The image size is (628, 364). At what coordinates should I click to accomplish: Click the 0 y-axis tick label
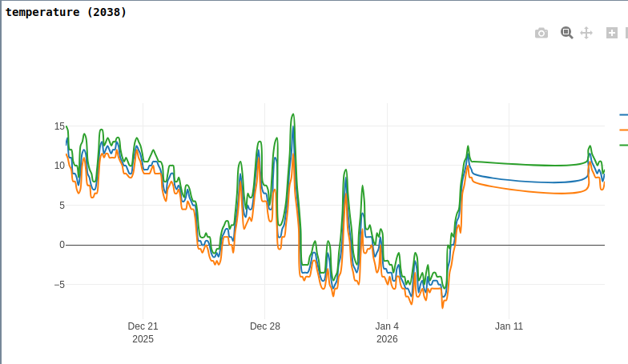click(x=62, y=245)
